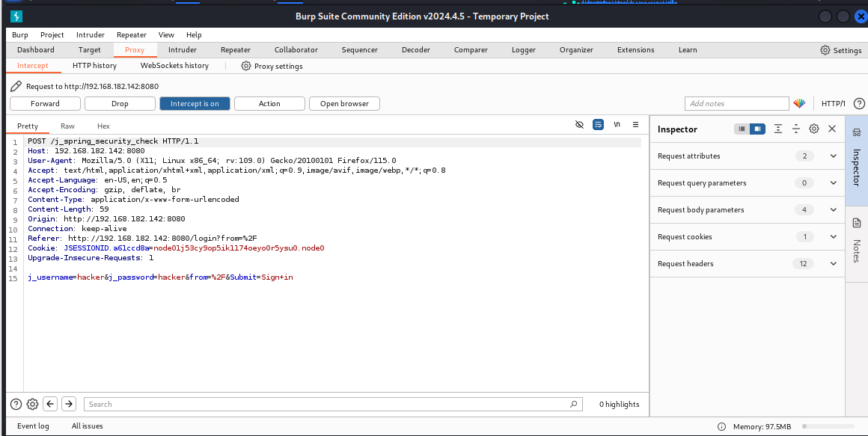Screen dimensions: 868x436
Task: Click the pencil edit target icon
Action: 16,87
